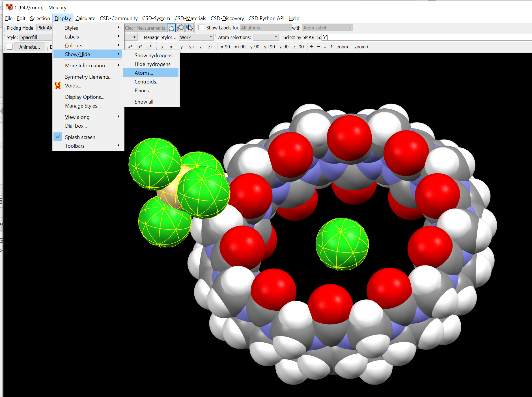Activate the lasso selection icon
Screen dimensions: 532x397
pos(180,27)
